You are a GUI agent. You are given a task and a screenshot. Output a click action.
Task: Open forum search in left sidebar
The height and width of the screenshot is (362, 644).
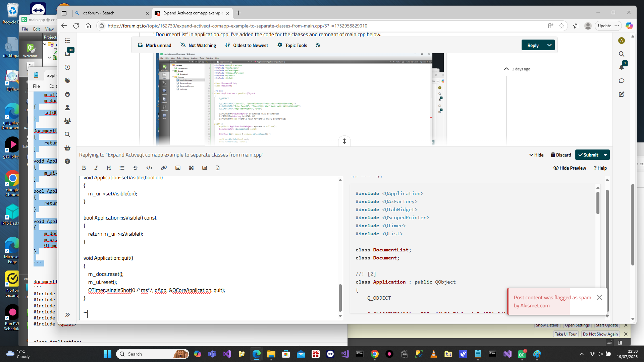tap(67, 134)
